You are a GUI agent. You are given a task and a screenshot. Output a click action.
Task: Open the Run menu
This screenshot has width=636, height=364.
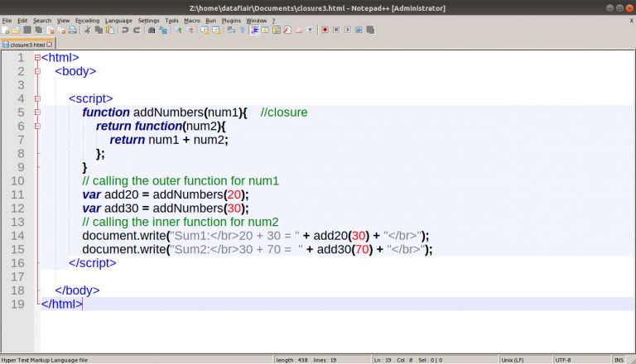click(211, 20)
